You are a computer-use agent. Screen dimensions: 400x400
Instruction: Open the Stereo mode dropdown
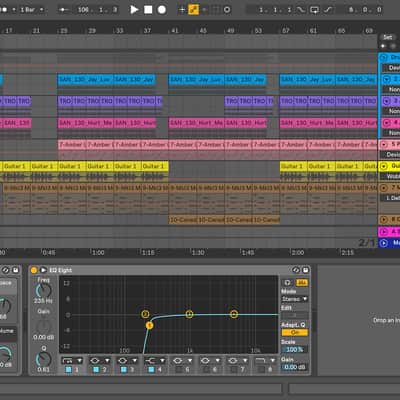click(295, 299)
